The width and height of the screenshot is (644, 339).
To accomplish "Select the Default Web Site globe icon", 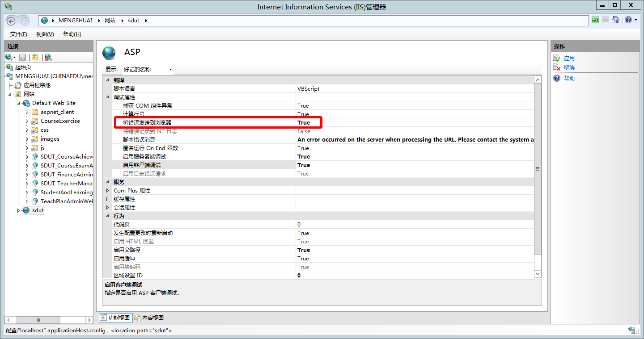I will click(26, 103).
